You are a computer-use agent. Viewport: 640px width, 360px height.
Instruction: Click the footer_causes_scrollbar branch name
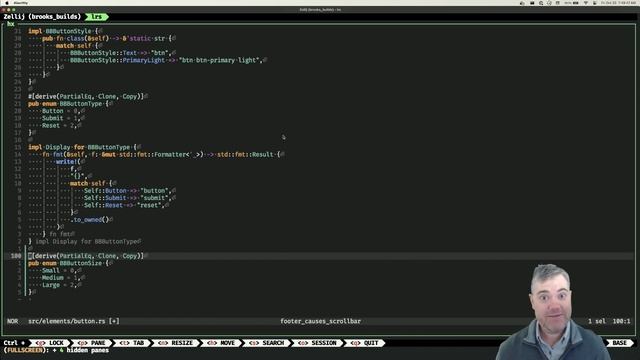(320, 321)
